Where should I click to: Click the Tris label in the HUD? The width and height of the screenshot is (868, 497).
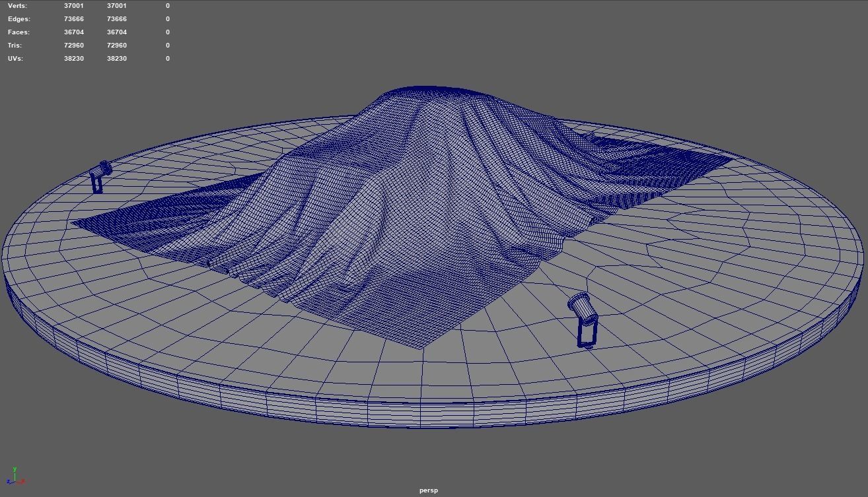(x=15, y=46)
